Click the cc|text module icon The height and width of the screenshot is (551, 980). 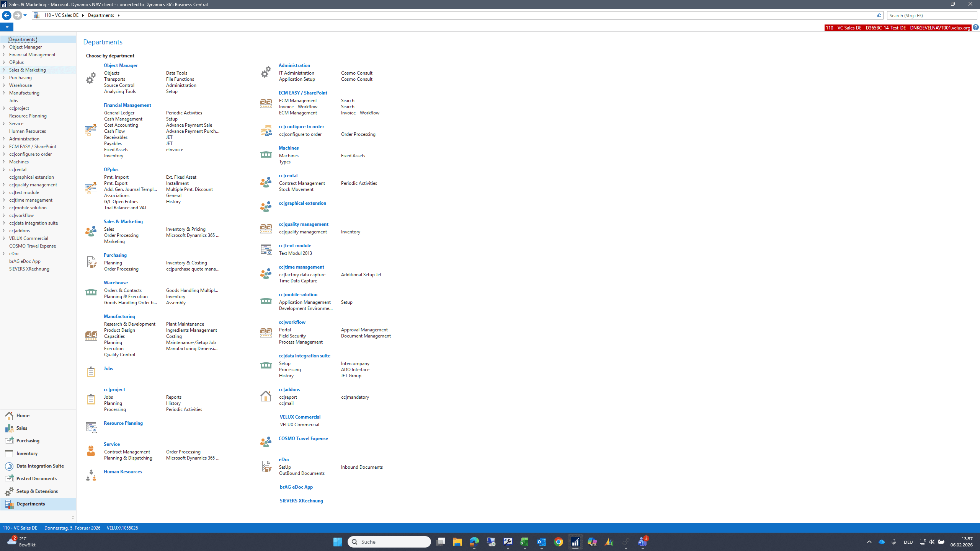coord(266,249)
